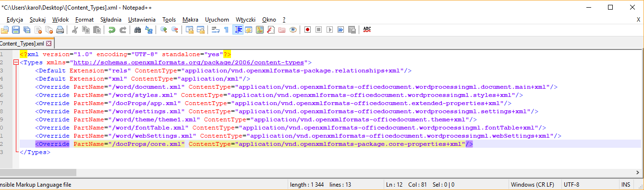Open the Widok menu
This screenshot has width=644, height=190.
tap(61, 20)
